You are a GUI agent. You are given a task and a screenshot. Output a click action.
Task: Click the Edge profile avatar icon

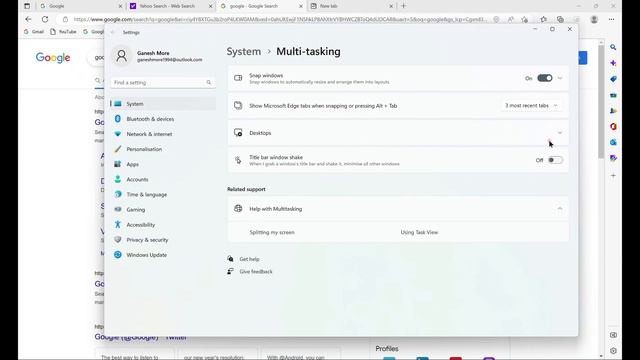coord(594,19)
